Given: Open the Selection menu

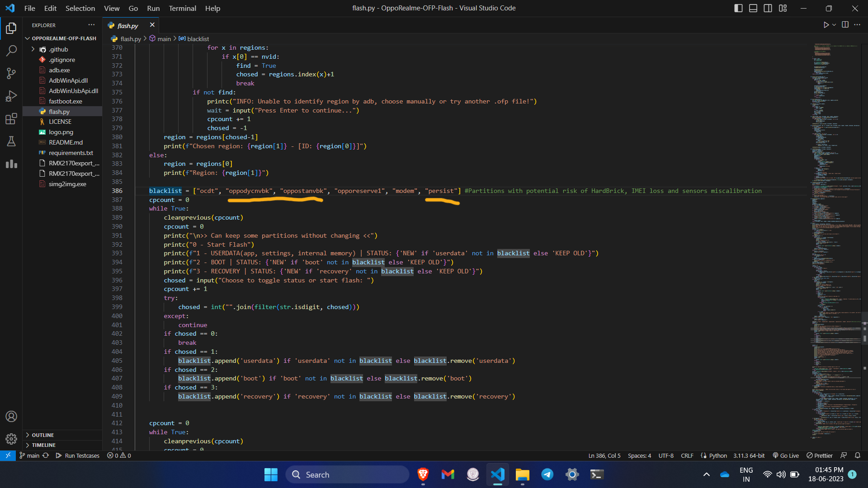Looking at the screenshot, I should (x=80, y=8).
